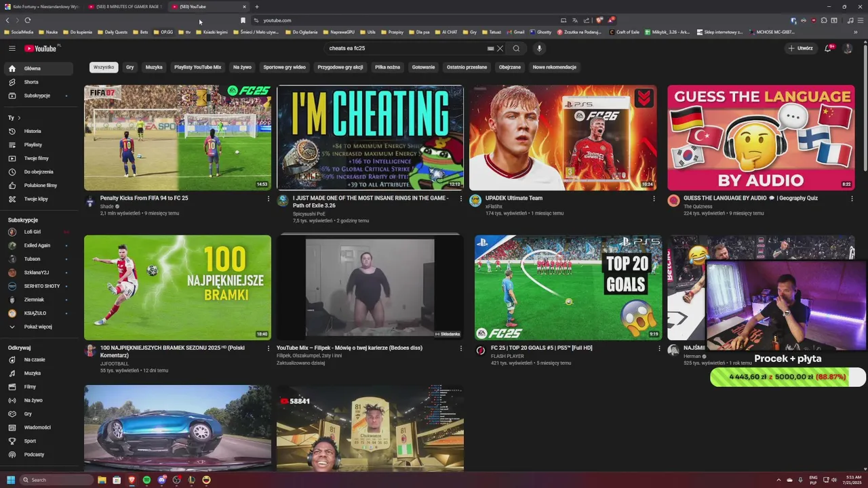
Task: Play the I'M CHEATING video thumbnail
Action: (370, 138)
